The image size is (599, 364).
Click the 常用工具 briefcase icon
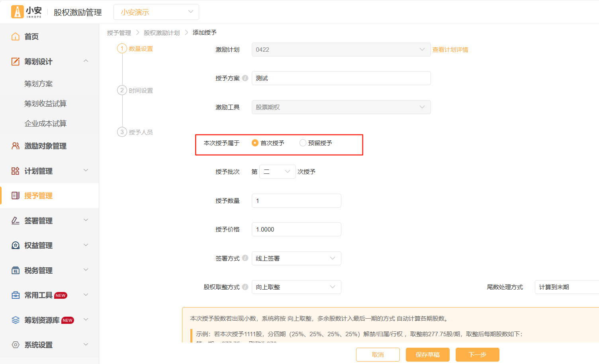16,295
